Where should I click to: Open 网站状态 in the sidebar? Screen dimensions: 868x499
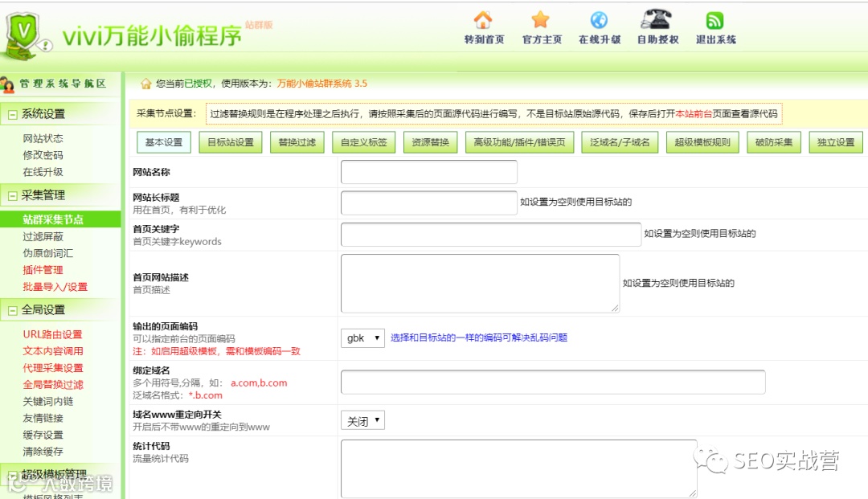(43, 138)
